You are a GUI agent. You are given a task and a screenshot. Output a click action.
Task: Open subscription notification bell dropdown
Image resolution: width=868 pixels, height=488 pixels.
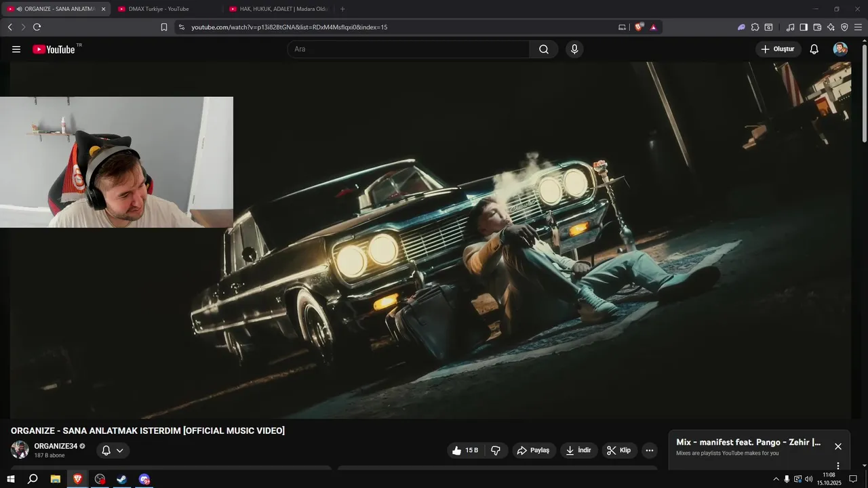pos(113,450)
